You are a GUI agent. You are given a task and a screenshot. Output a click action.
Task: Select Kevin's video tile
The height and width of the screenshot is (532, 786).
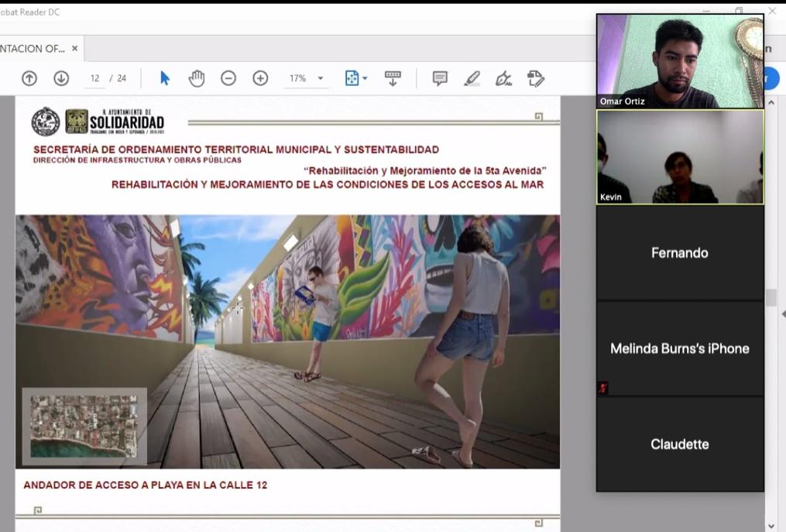(679, 156)
